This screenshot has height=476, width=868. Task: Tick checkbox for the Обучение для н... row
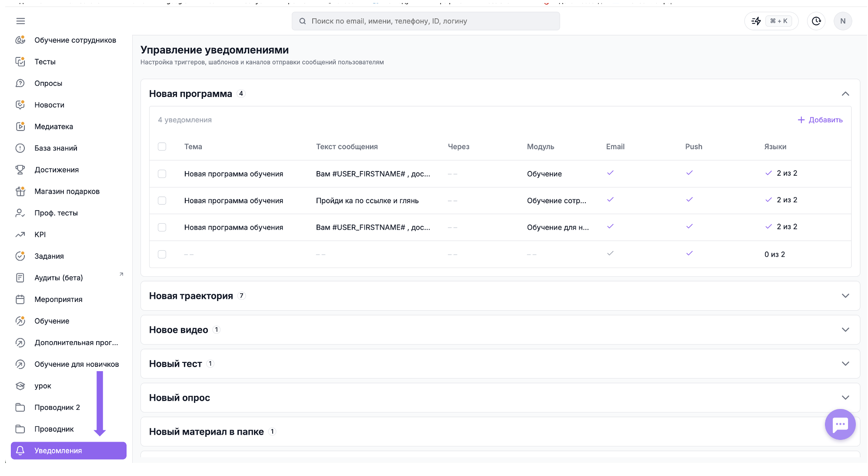coord(162,227)
